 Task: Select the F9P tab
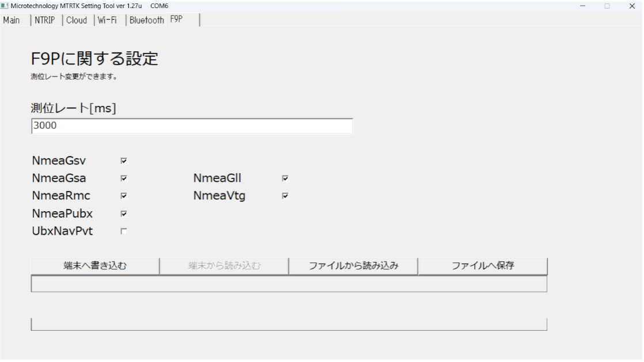click(175, 19)
